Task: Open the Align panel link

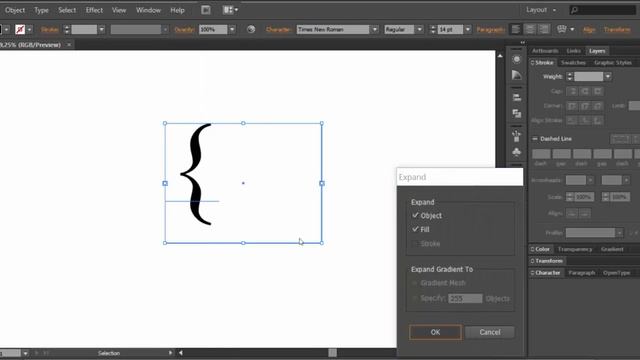Action: click(x=589, y=29)
